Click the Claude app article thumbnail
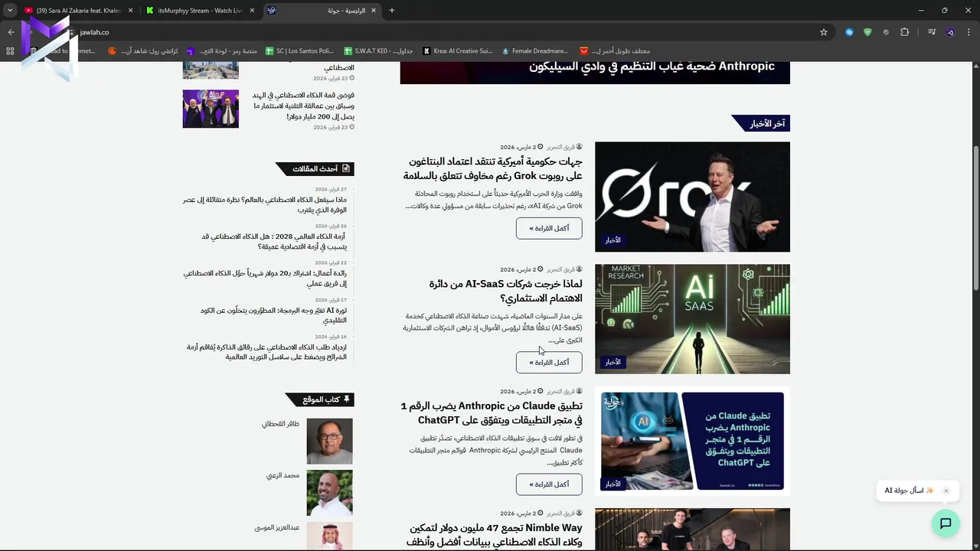Image resolution: width=980 pixels, height=551 pixels. 692,441
